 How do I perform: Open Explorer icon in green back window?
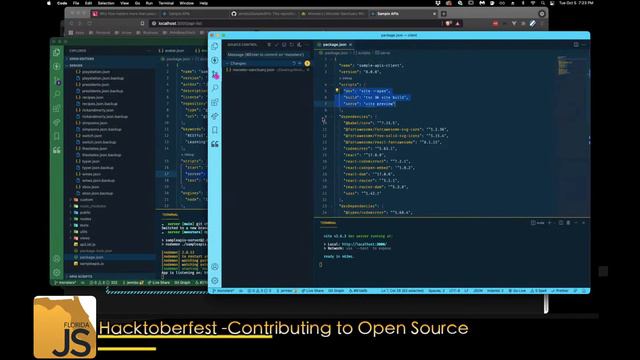click(57, 52)
